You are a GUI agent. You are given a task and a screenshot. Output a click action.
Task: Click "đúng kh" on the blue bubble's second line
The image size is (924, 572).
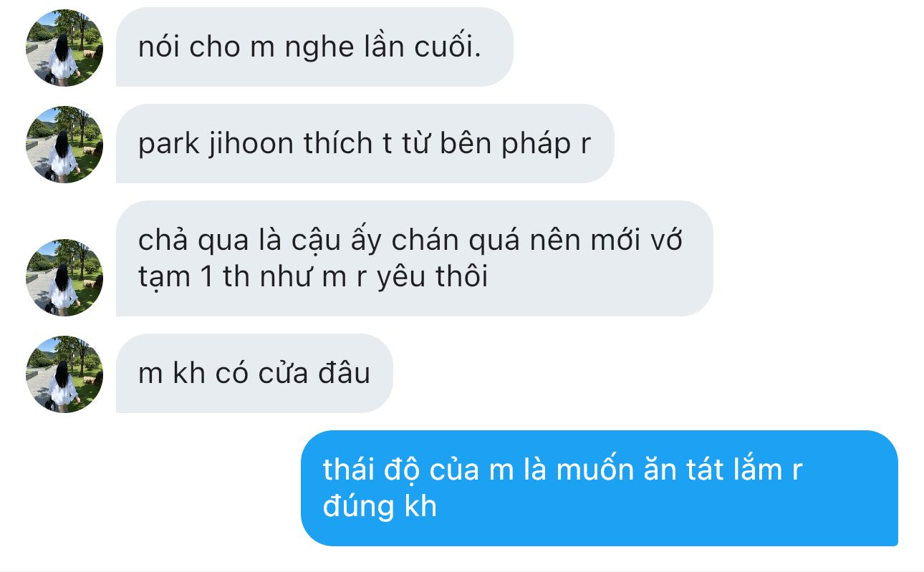click(380, 507)
